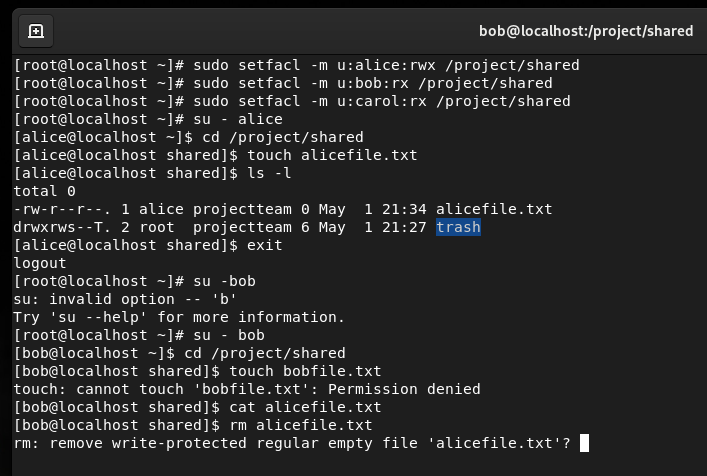Click the logout output line
This screenshot has width=707, height=476.
click(x=40, y=263)
